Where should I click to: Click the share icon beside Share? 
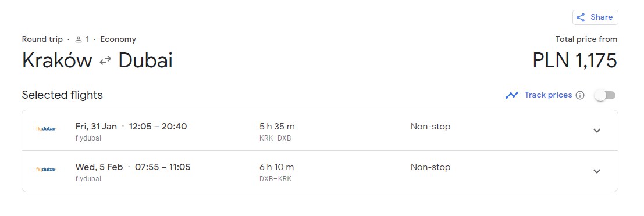click(581, 17)
